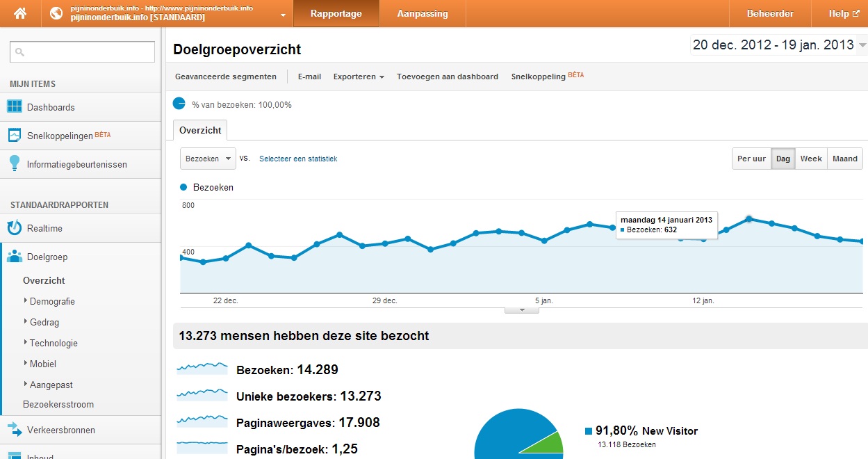
Task: Click the 91,80% New Visitor text
Action: click(646, 430)
